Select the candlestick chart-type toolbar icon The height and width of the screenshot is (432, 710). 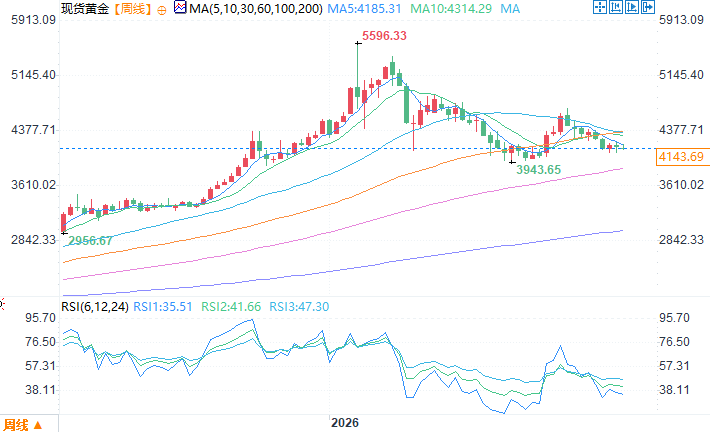(616, 7)
